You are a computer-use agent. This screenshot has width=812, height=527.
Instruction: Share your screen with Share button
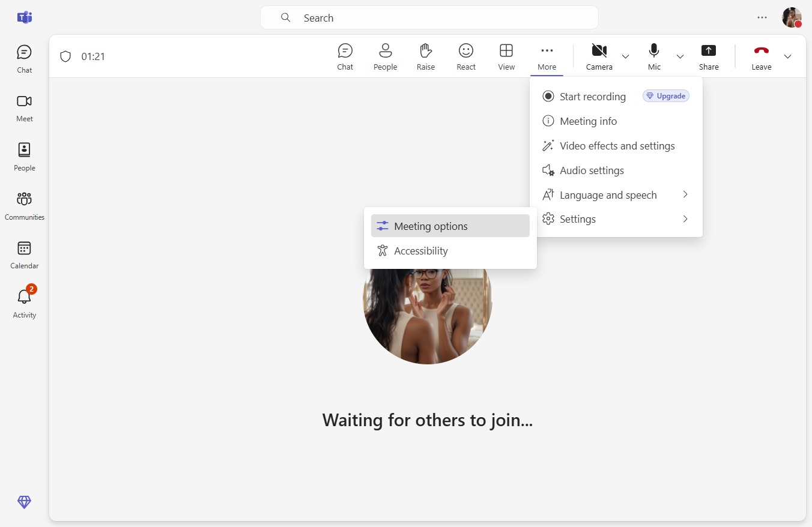(709, 57)
